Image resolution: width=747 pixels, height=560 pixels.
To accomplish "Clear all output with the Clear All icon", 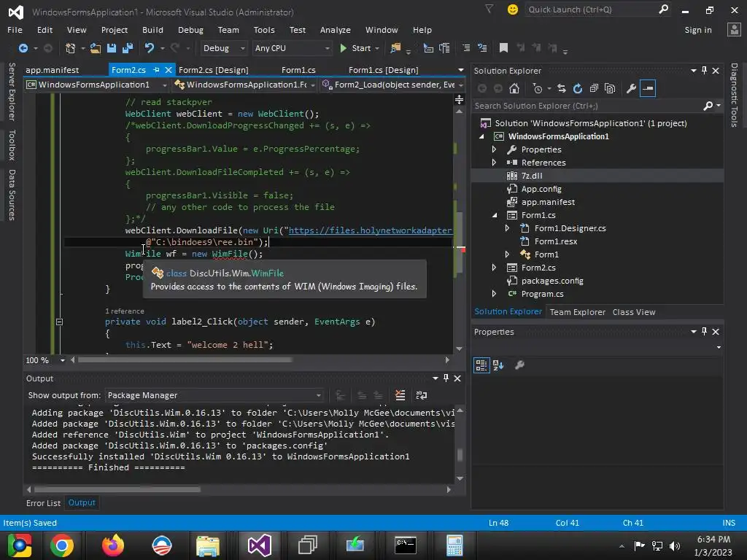I will 400,395.
